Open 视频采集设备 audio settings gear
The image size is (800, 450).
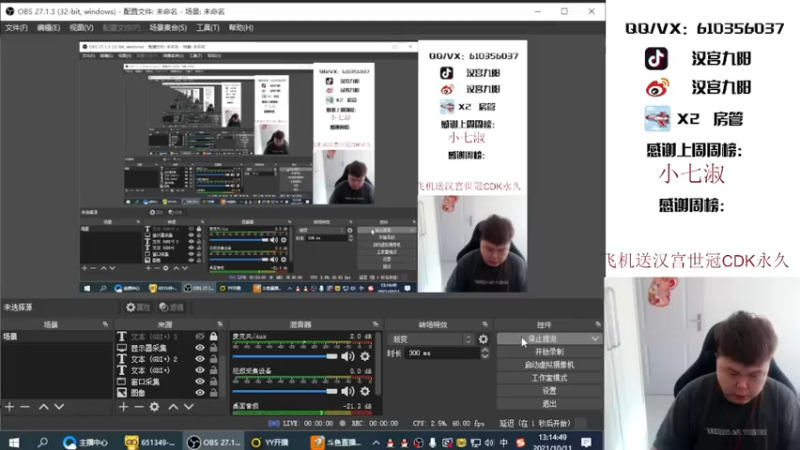point(365,391)
